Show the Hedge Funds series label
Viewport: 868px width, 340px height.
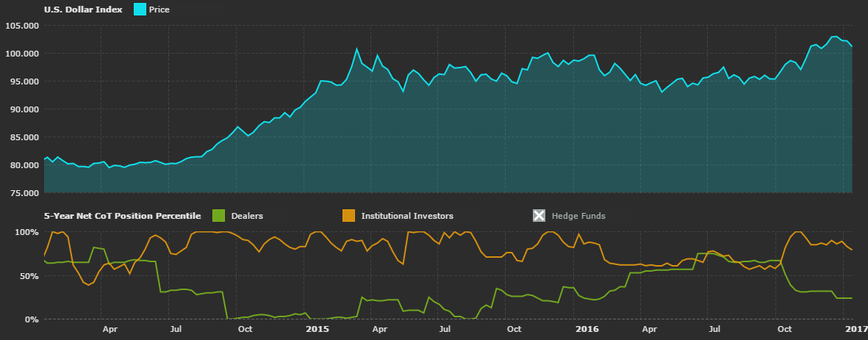point(579,216)
